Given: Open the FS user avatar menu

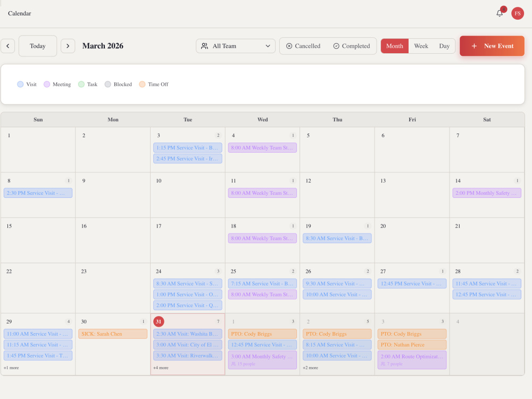Looking at the screenshot, I should tap(518, 13).
